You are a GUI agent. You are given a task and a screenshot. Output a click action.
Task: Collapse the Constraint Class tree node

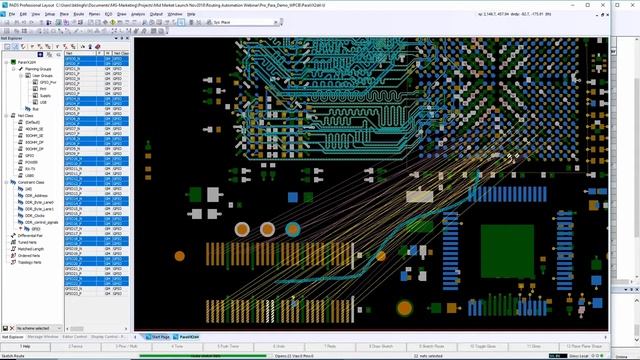coord(7,182)
